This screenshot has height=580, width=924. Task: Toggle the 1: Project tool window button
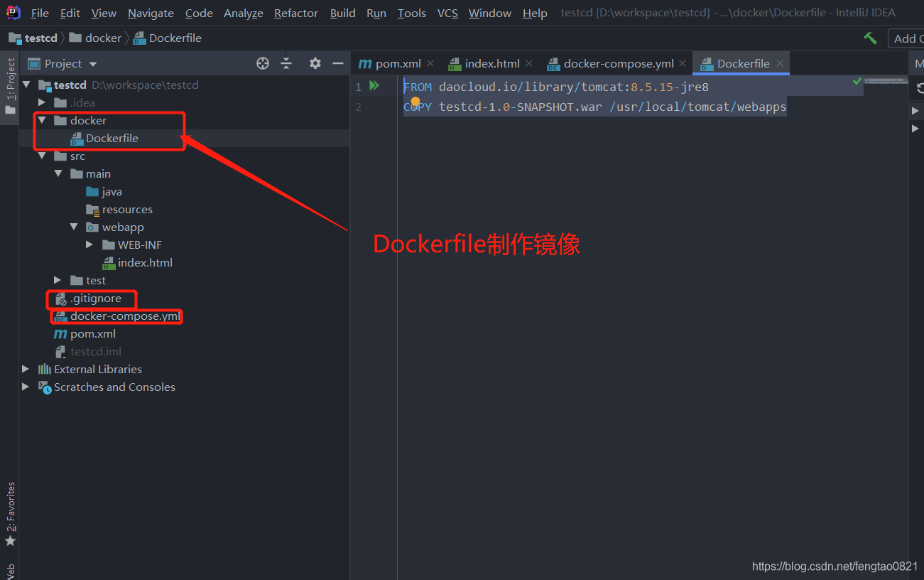(x=10, y=87)
